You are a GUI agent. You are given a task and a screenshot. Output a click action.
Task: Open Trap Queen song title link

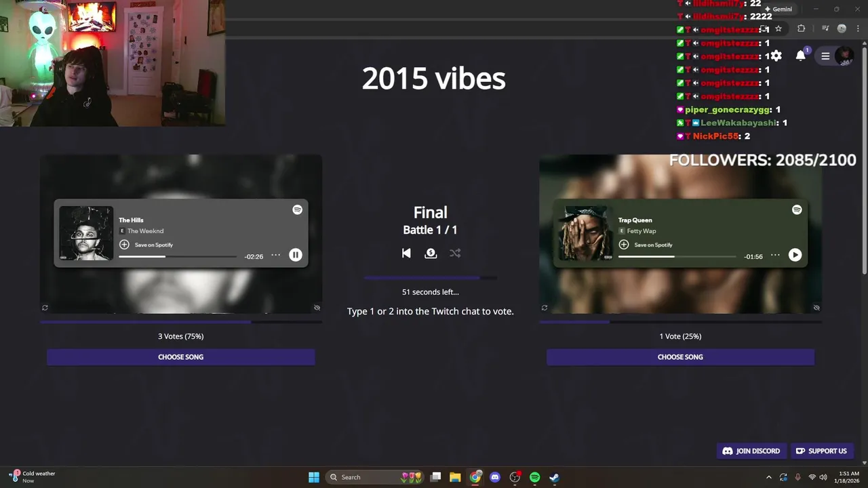click(635, 220)
